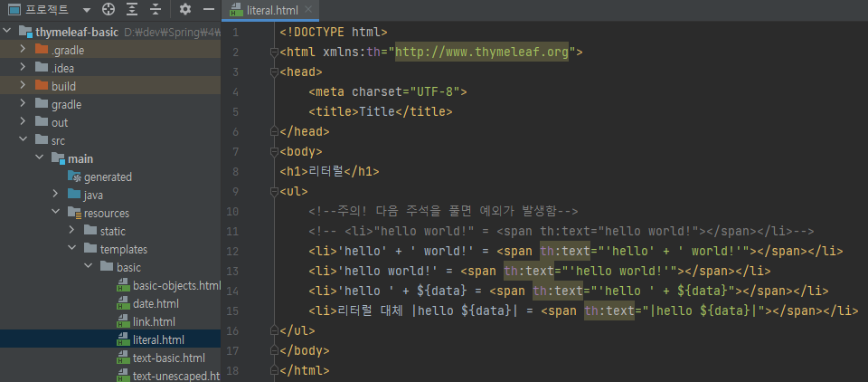Collapse the main folder

pyautogui.click(x=39, y=158)
